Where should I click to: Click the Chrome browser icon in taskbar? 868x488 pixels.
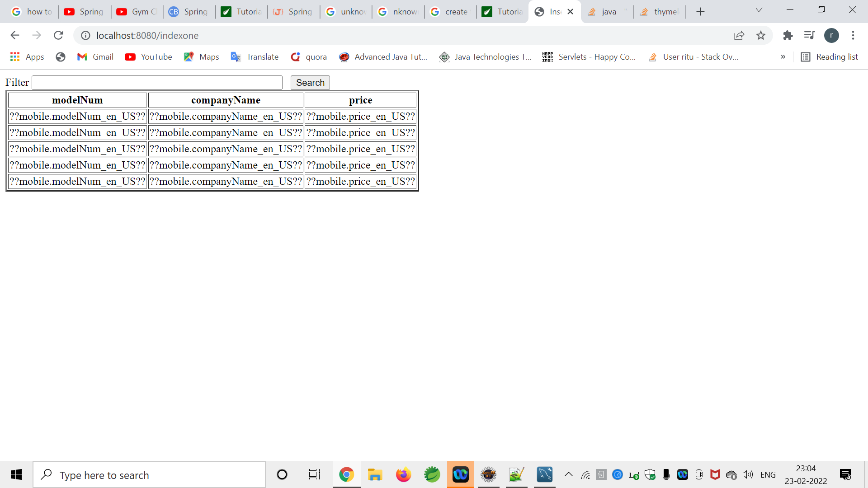pyautogui.click(x=346, y=475)
